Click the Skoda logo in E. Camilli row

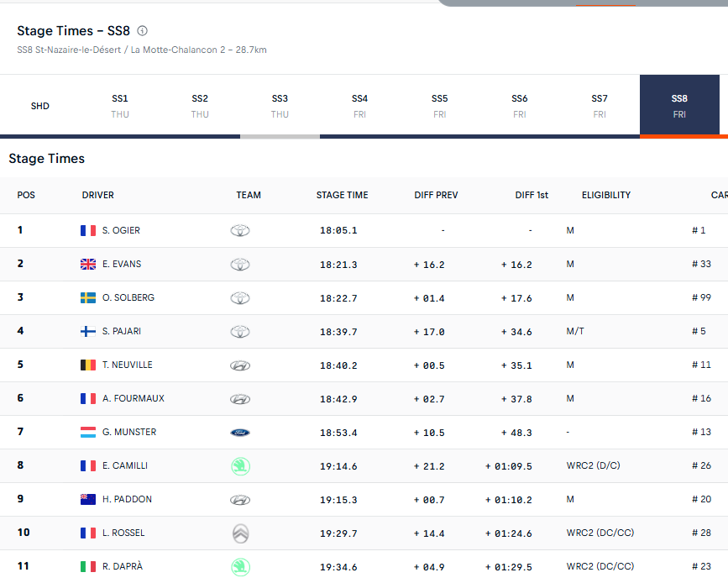pyautogui.click(x=240, y=465)
